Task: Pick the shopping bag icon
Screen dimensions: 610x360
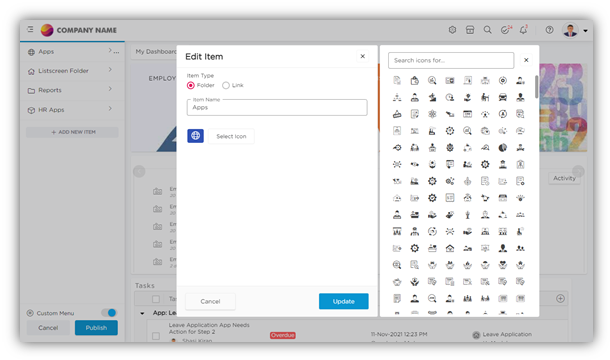Action: (415, 81)
